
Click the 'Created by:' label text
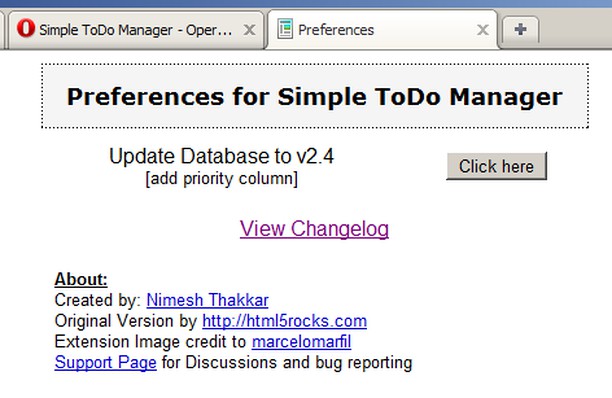(98, 300)
